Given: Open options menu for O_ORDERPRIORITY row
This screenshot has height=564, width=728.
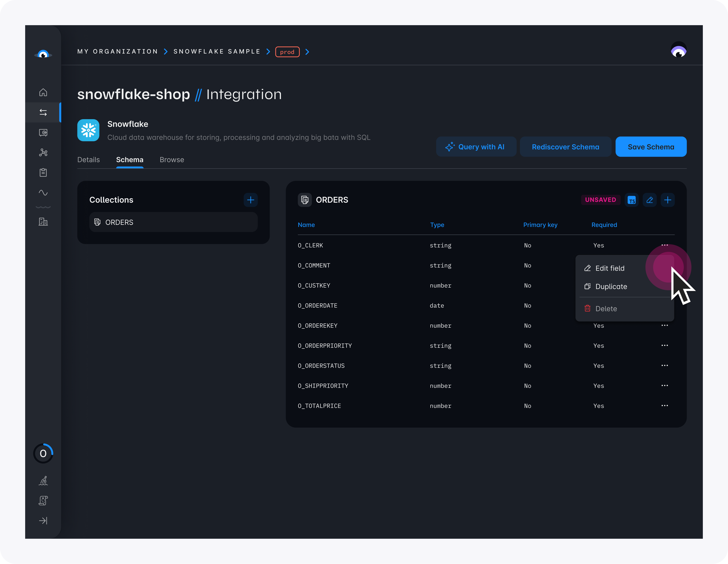Looking at the screenshot, I should click(665, 345).
